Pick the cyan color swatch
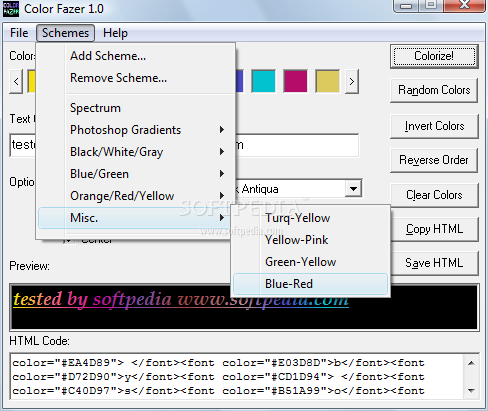This screenshot has width=488, height=411. point(263,81)
